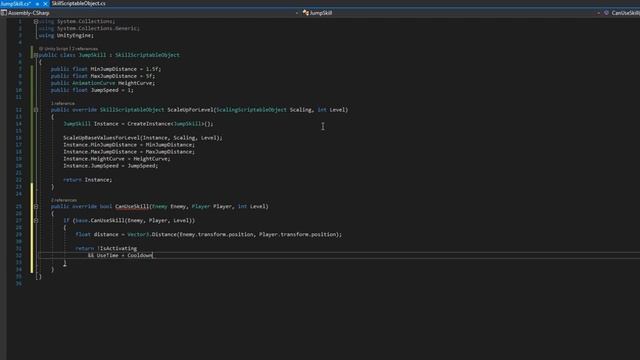Image resolution: width=640 pixels, height=360 pixels.
Task: Click 'using System.Collections.Generic;' line
Action: click(x=89, y=29)
